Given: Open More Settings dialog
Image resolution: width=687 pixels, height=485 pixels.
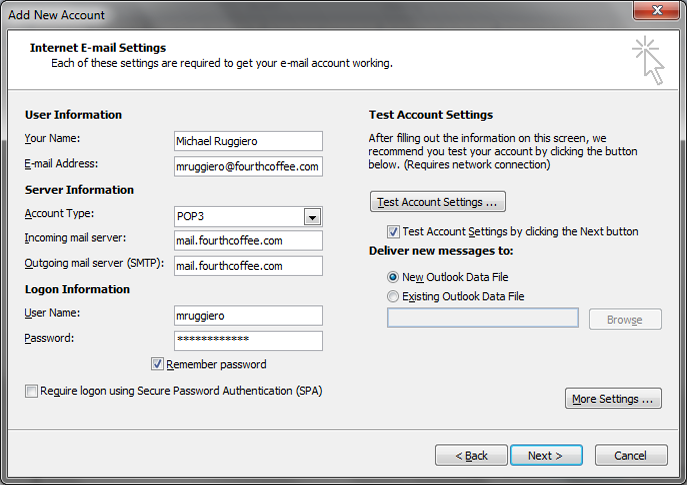Looking at the screenshot, I should tap(613, 398).
